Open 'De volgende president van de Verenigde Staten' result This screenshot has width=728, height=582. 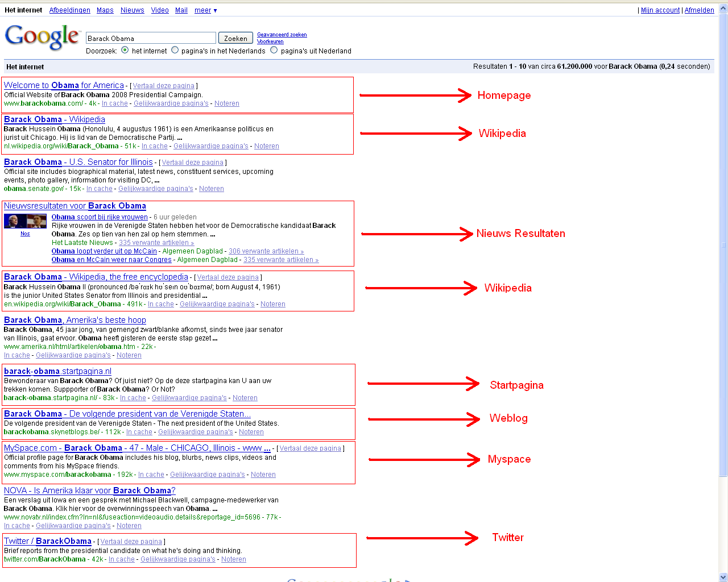point(127,414)
